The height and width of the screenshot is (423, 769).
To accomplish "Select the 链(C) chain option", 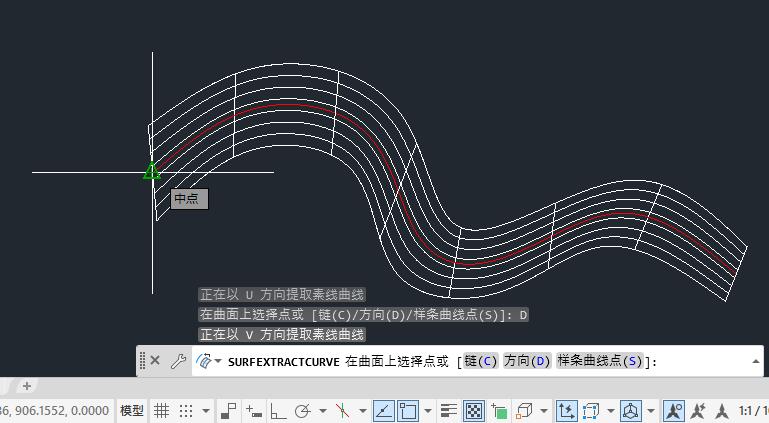I will pyautogui.click(x=481, y=361).
